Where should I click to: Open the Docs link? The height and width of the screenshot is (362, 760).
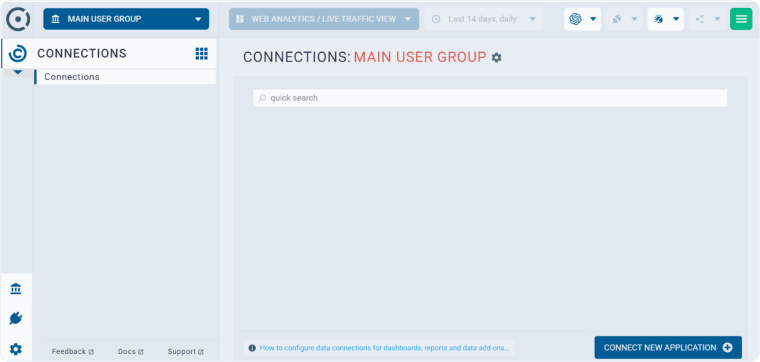tap(131, 351)
